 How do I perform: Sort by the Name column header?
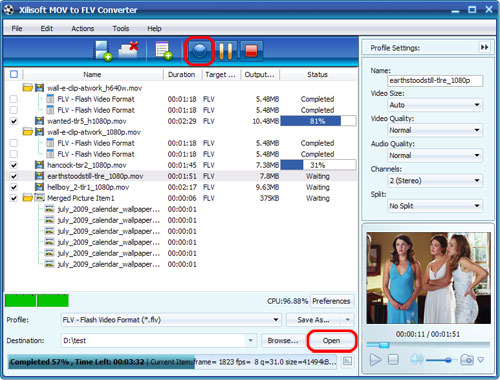(92, 74)
